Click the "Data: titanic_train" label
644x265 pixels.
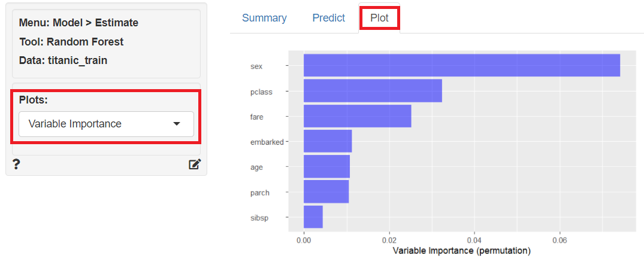pyautogui.click(x=63, y=60)
